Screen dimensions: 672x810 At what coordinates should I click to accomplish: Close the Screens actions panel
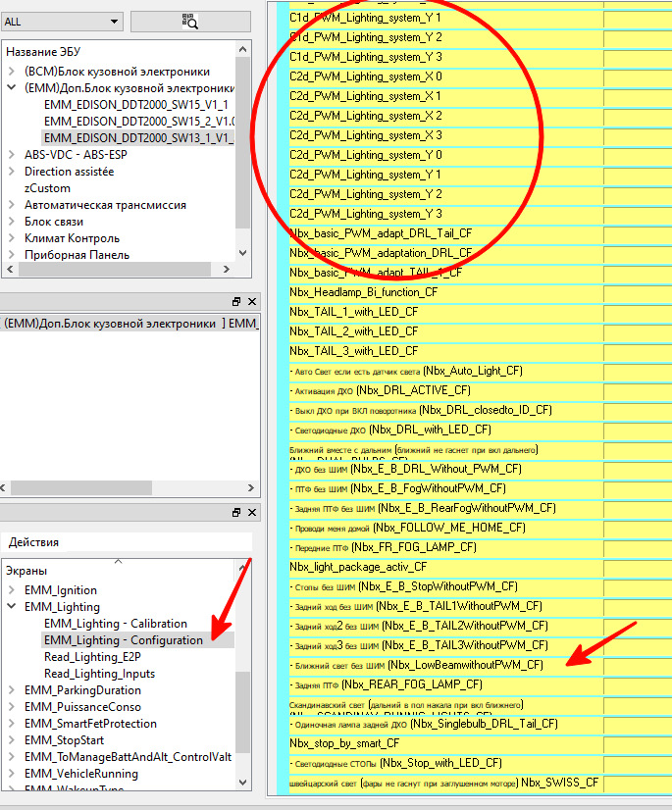coord(252,513)
